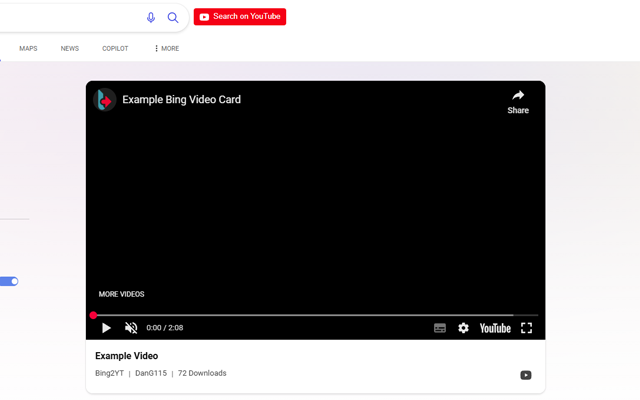Unmute the video with speaker icon
This screenshot has height=400, width=640.
(x=131, y=328)
